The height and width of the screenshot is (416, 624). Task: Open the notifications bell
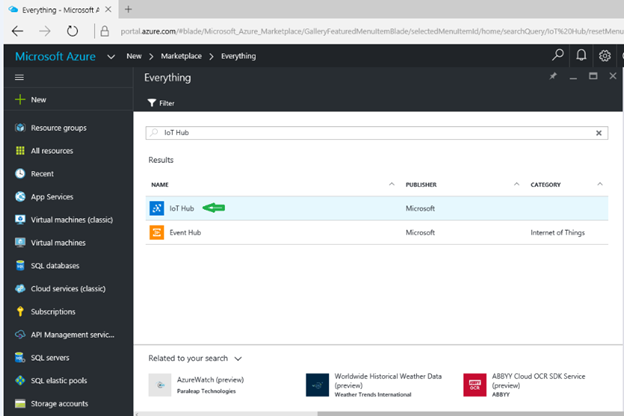coord(580,55)
